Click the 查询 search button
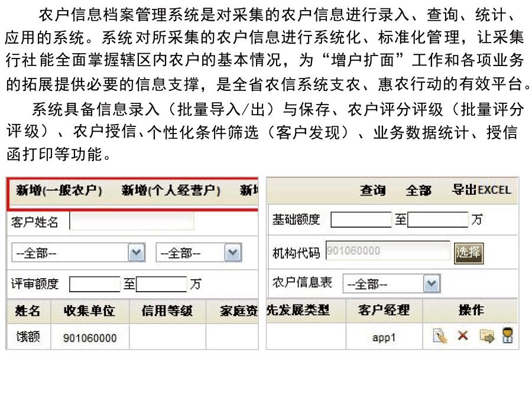 pos(373,190)
